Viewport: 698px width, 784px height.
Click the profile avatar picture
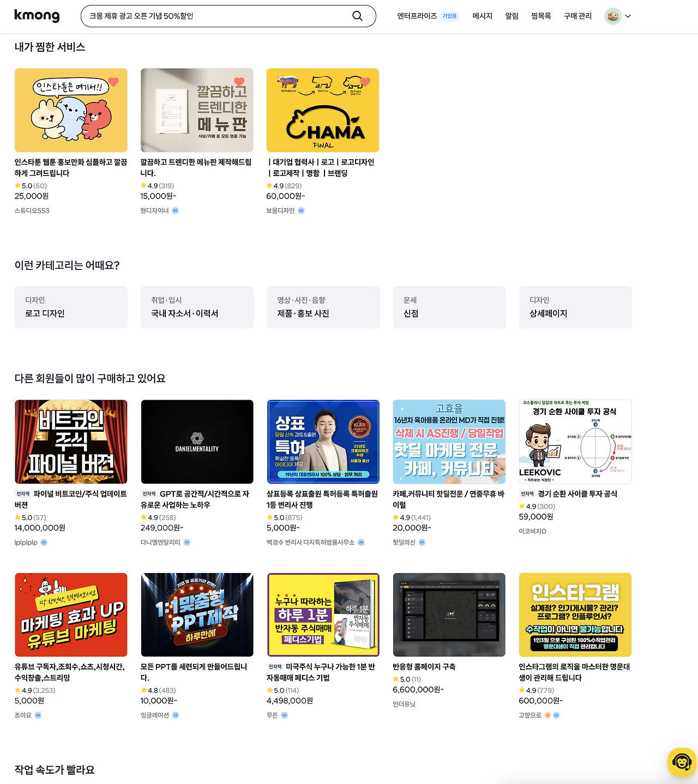tap(613, 16)
